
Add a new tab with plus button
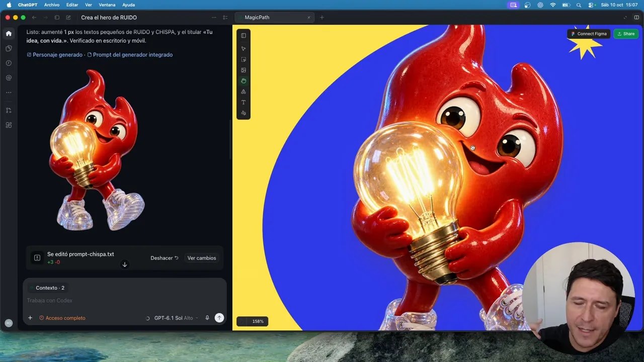pos(322,18)
